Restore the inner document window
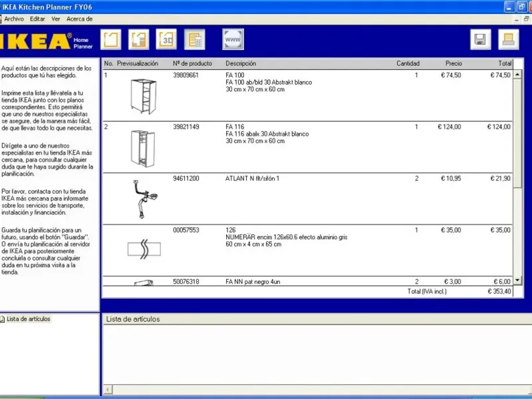Image resolution: width=532 pixels, height=399 pixels. (526, 19)
